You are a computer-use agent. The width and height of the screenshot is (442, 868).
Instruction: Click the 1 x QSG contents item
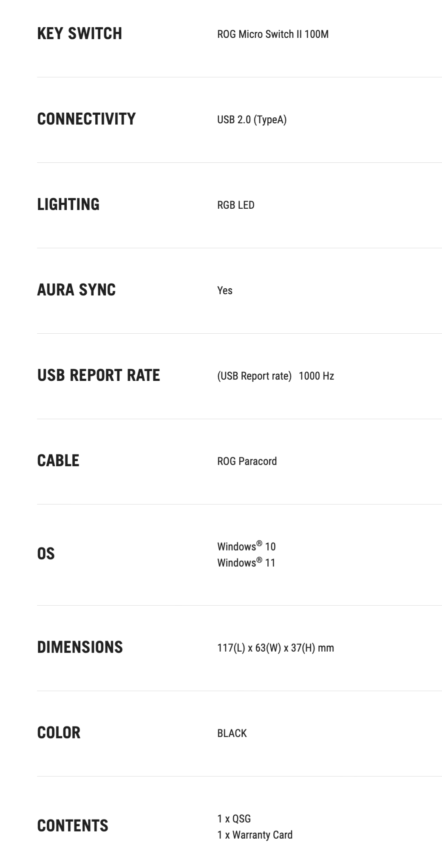click(234, 819)
